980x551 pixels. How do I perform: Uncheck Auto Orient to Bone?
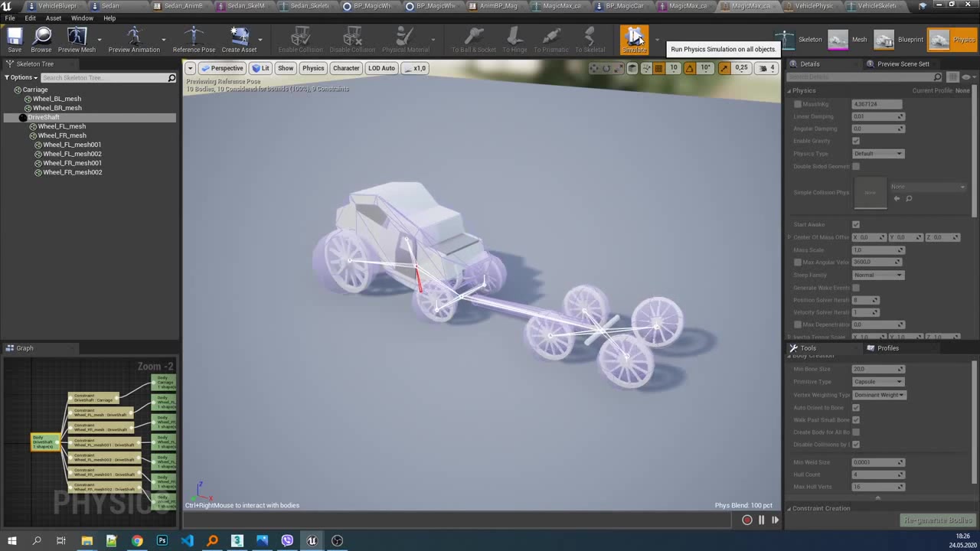(855, 407)
